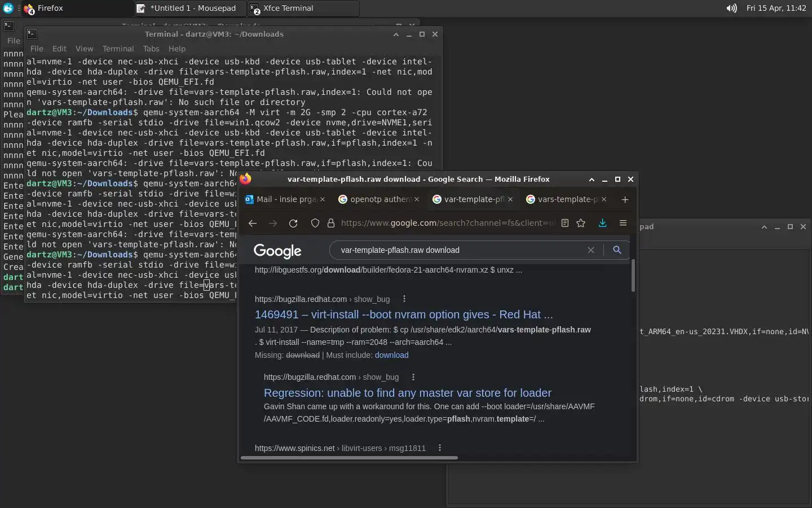Click the Firefox forward navigation arrow
Image resolution: width=812 pixels, height=508 pixels.
273,223
